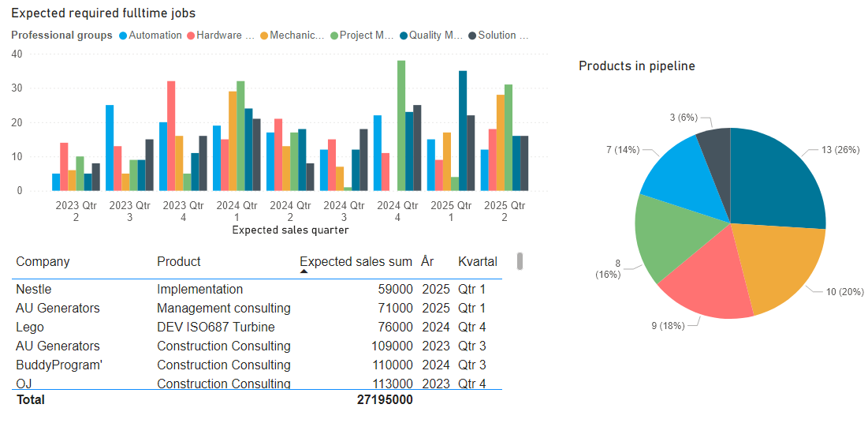Click the Project M... legend entry

(361, 36)
